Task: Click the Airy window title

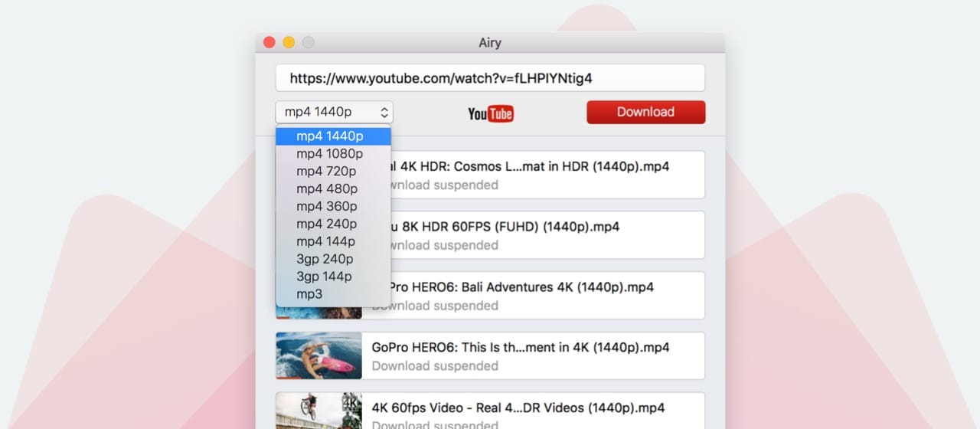Action: pos(490,43)
